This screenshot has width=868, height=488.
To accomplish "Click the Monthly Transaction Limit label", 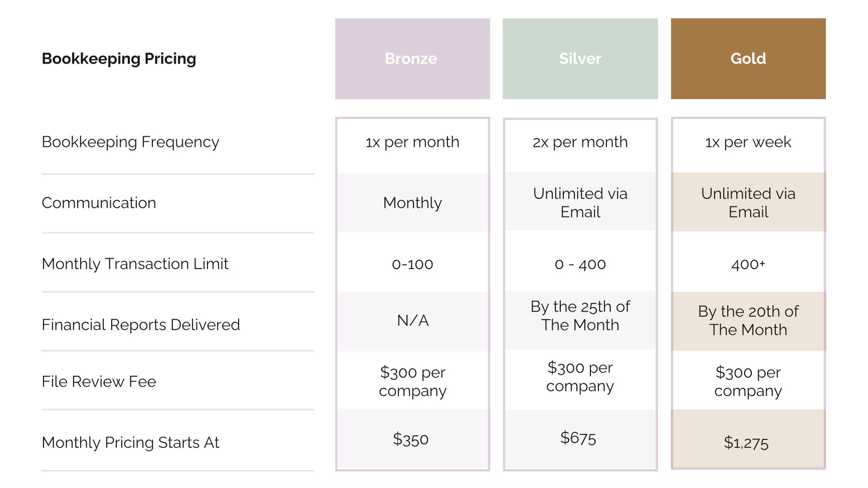I will (135, 264).
